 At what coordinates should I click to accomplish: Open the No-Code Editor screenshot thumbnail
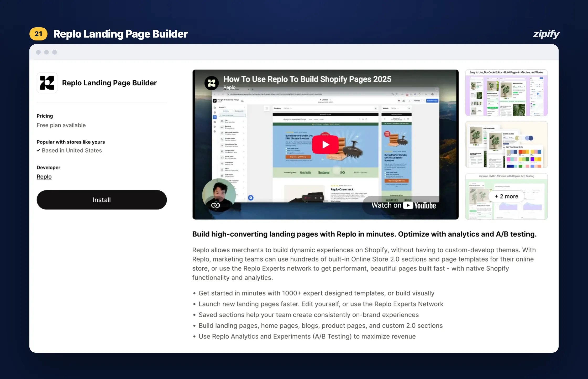click(506, 93)
